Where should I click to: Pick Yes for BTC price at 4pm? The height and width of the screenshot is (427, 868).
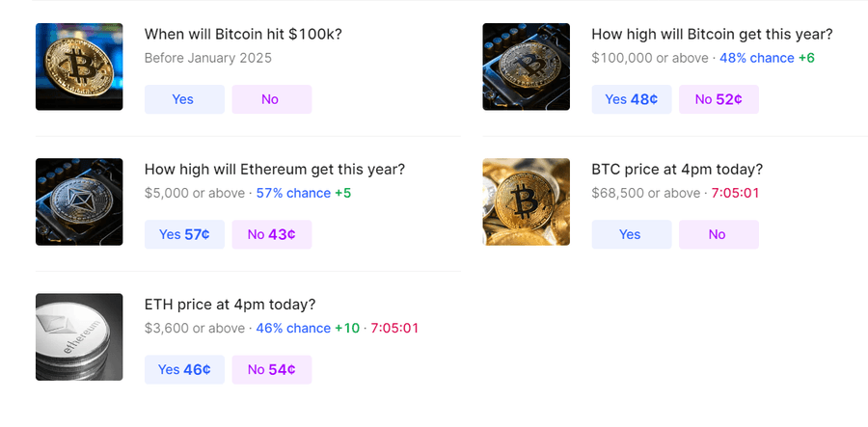[631, 234]
